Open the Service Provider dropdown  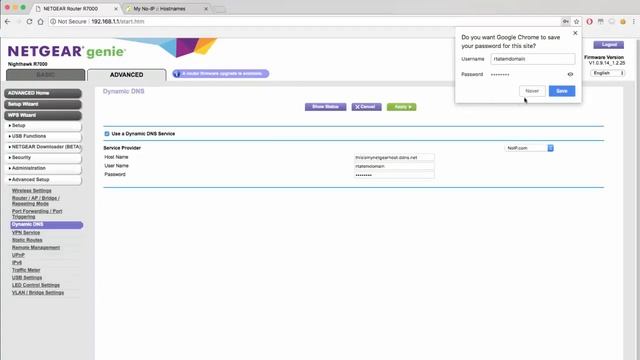(529, 148)
